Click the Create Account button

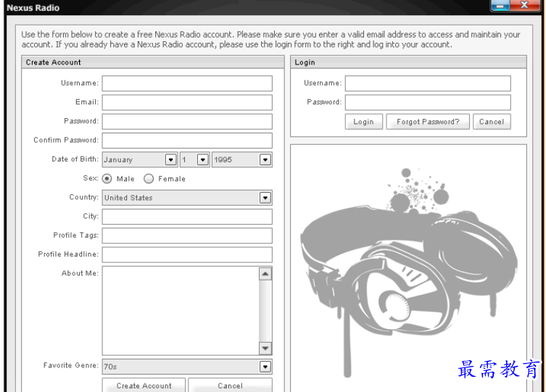pos(144,385)
